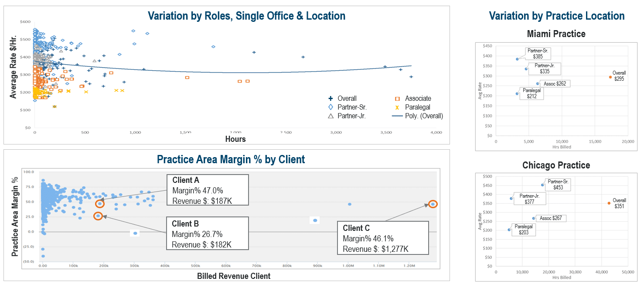The width and height of the screenshot is (644, 285).
Task: Select the circled Client A data point
Action: pos(100,204)
